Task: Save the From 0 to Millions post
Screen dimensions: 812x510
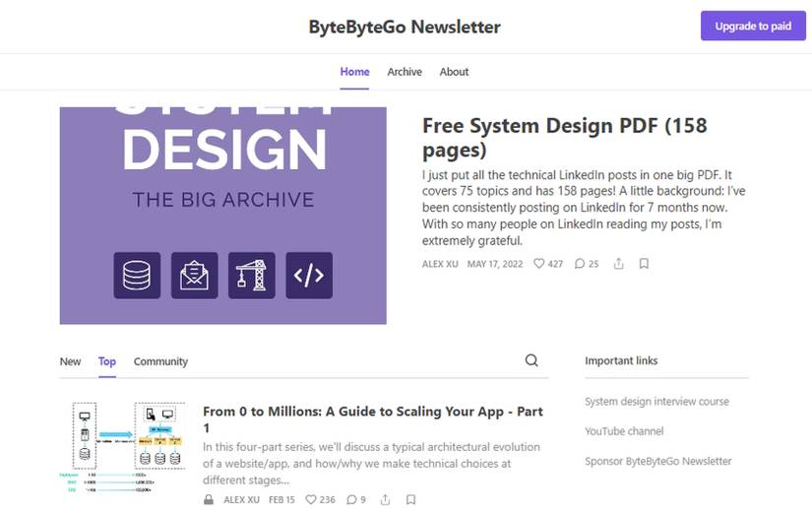Action: click(x=410, y=499)
